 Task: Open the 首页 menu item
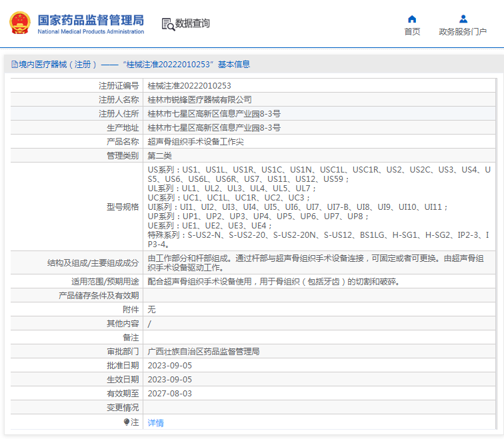412,31
